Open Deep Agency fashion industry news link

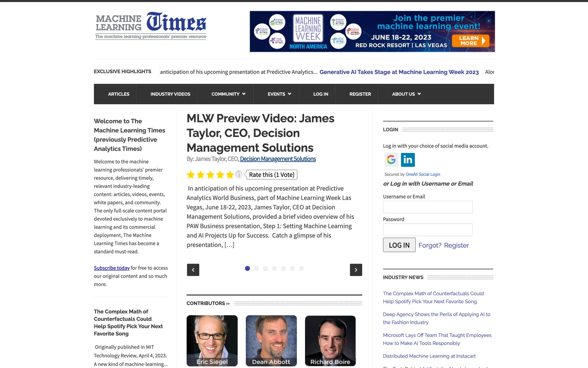pos(437,318)
